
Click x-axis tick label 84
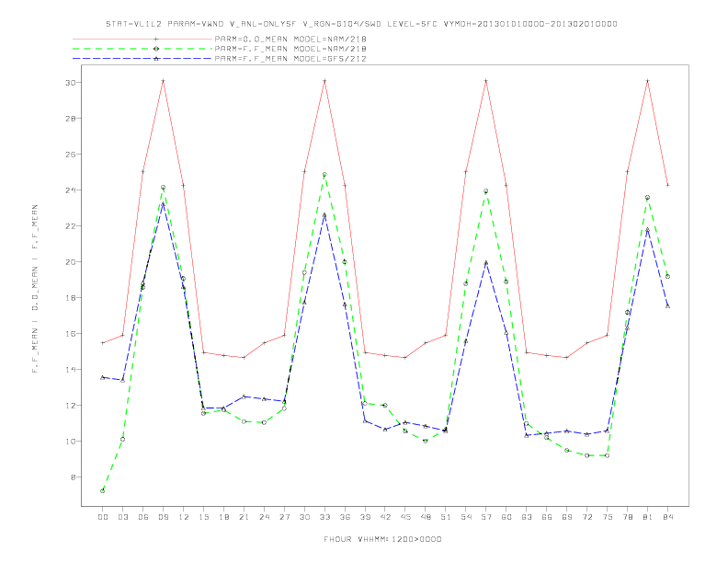point(667,517)
